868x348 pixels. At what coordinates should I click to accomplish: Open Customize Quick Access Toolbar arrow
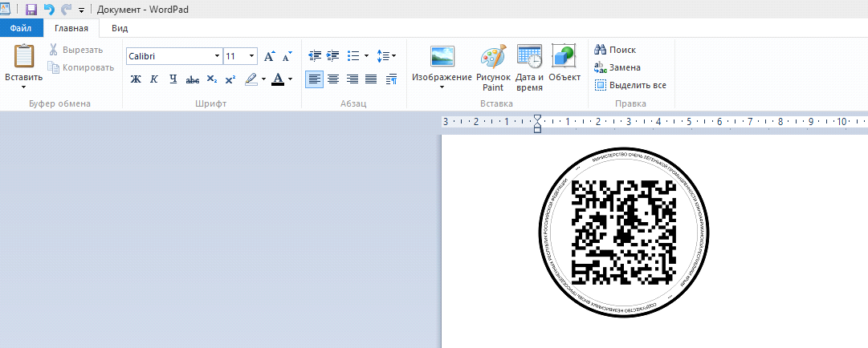tap(81, 10)
